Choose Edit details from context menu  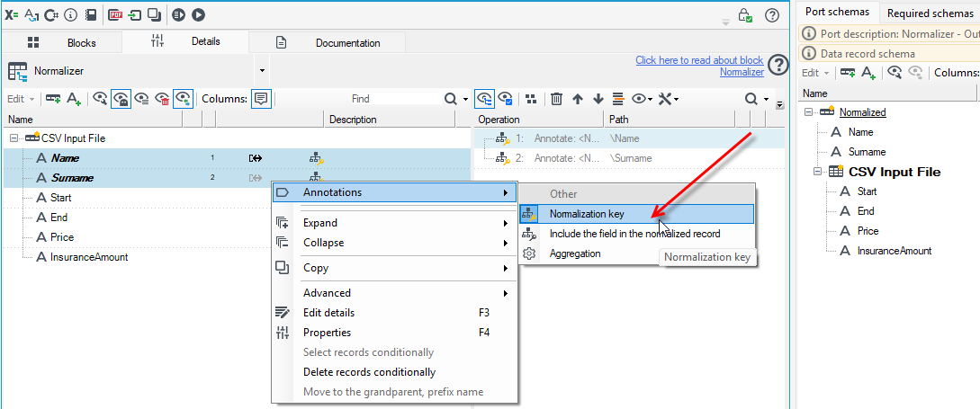tap(395, 313)
